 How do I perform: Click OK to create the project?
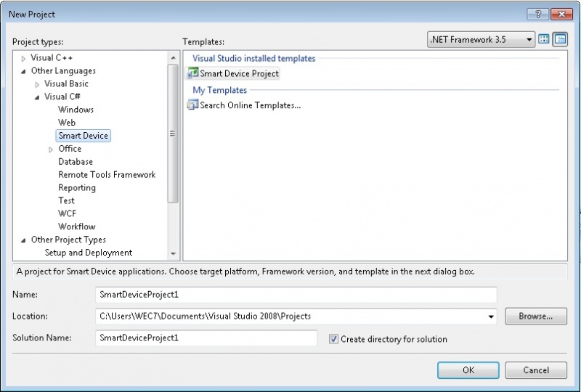pyautogui.click(x=468, y=369)
